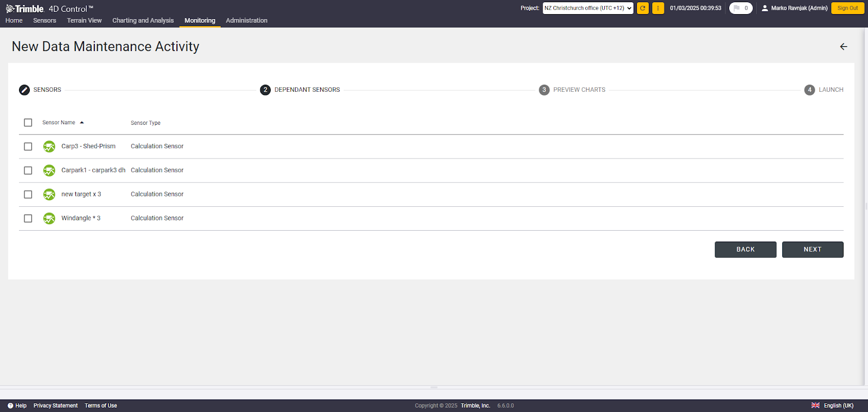Check the new target x 3 checkbox
The height and width of the screenshot is (412, 868).
[x=28, y=194]
